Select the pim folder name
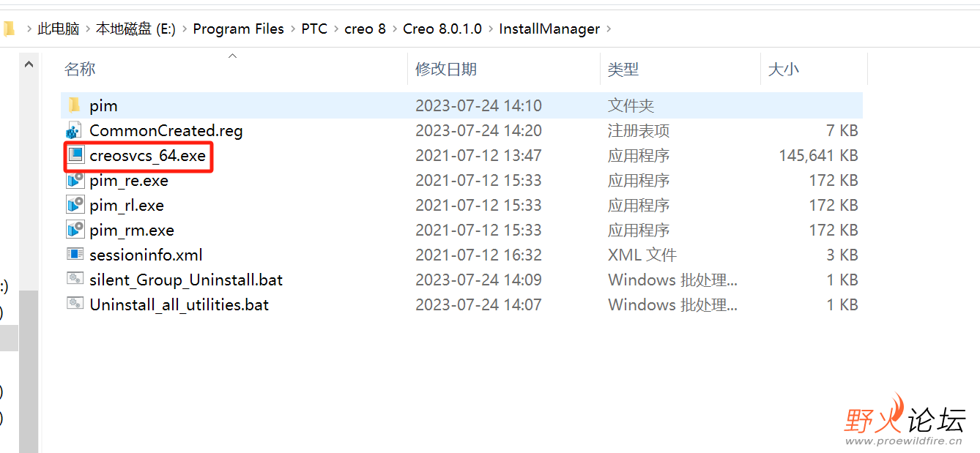 [103, 105]
